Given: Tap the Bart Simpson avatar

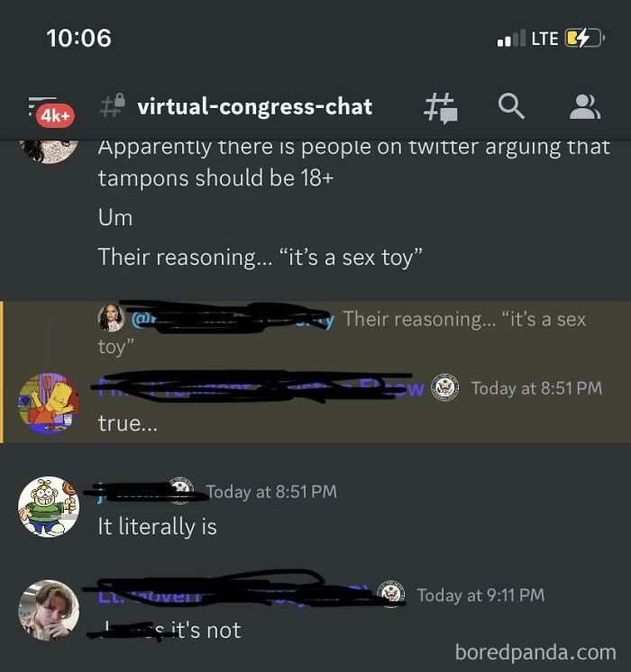Looking at the screenshot, I should pyautogui.click(x=49, y=404).
